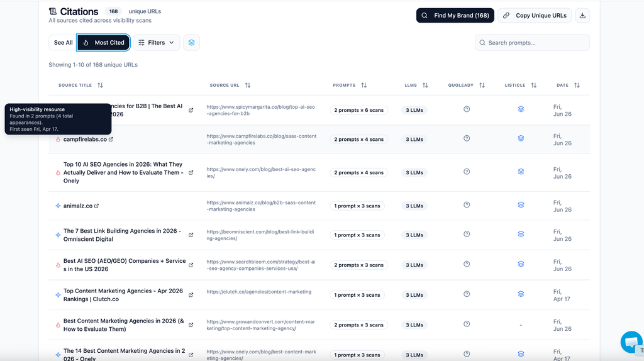Open the chat support bubble
Screen dimensions: 644x361
coord(631,342)
